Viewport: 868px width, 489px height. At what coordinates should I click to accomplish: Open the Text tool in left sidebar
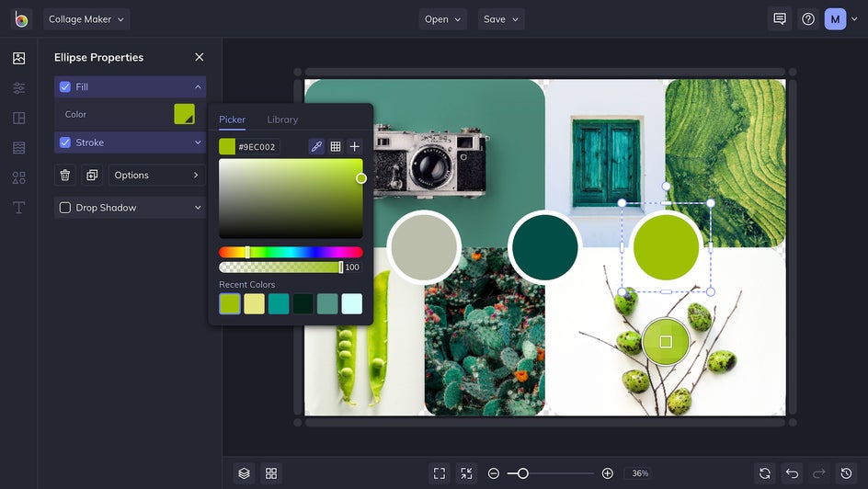[x=18, y=208]
